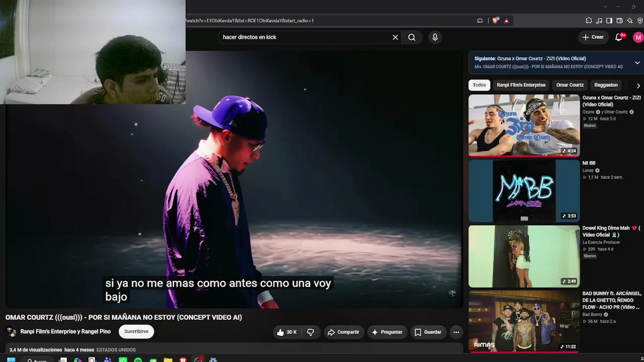This screenshot has height=362, width=644.
Task: Open the Leo AI sparkle icon
Action: click(629, 21)
